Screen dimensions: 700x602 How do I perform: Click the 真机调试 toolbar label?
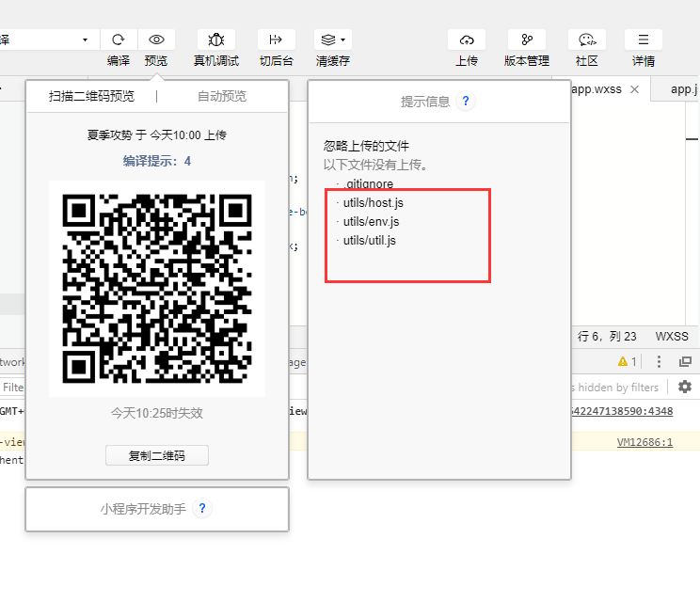(216, 61)
